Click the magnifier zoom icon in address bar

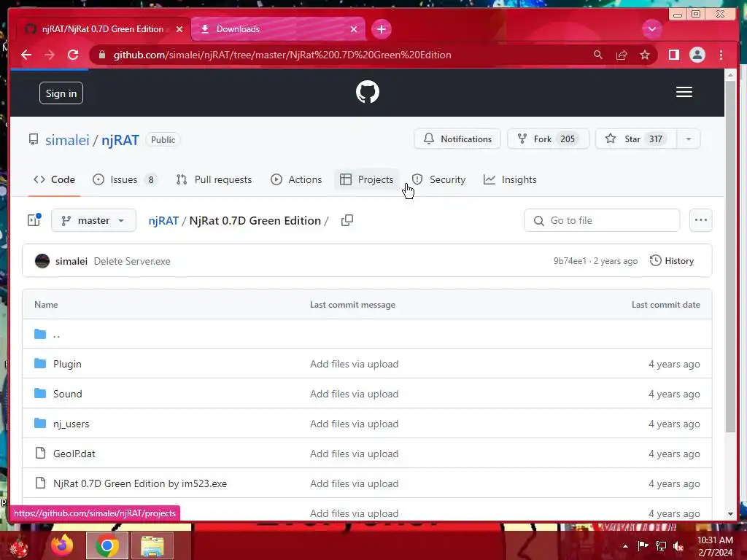[x=598, y=55]
